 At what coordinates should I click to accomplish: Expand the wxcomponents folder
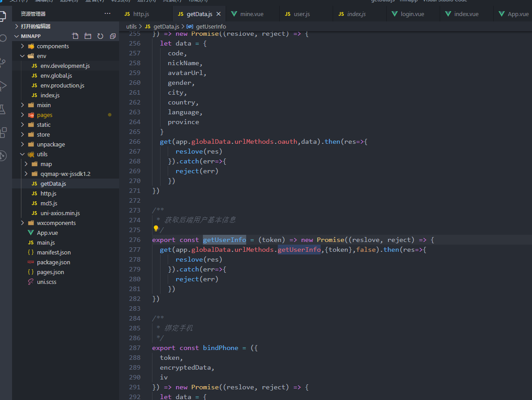66,223
